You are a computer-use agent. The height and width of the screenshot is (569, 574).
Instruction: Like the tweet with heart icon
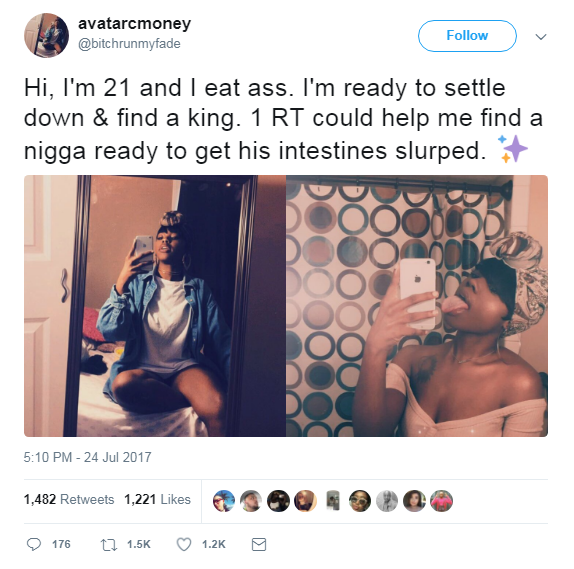point(184,544)
